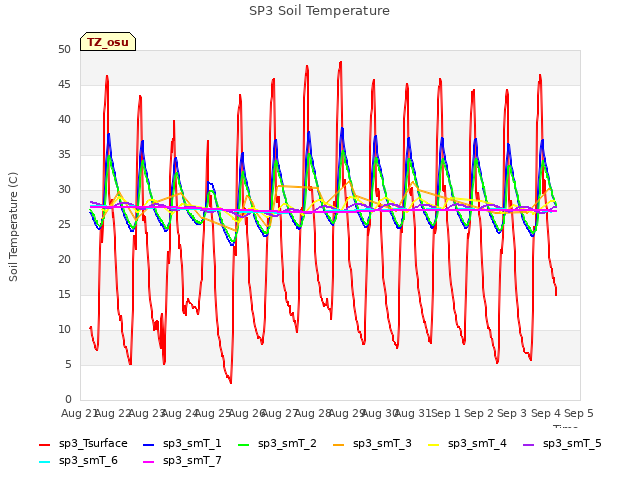The image size is (640, 480).
Task: Toggle sp3_smT_3 legend entry
Action: 372,443
